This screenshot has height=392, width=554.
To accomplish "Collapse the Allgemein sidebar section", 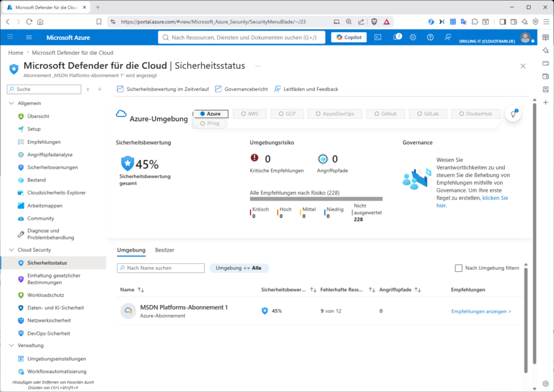I will point(11,103).
